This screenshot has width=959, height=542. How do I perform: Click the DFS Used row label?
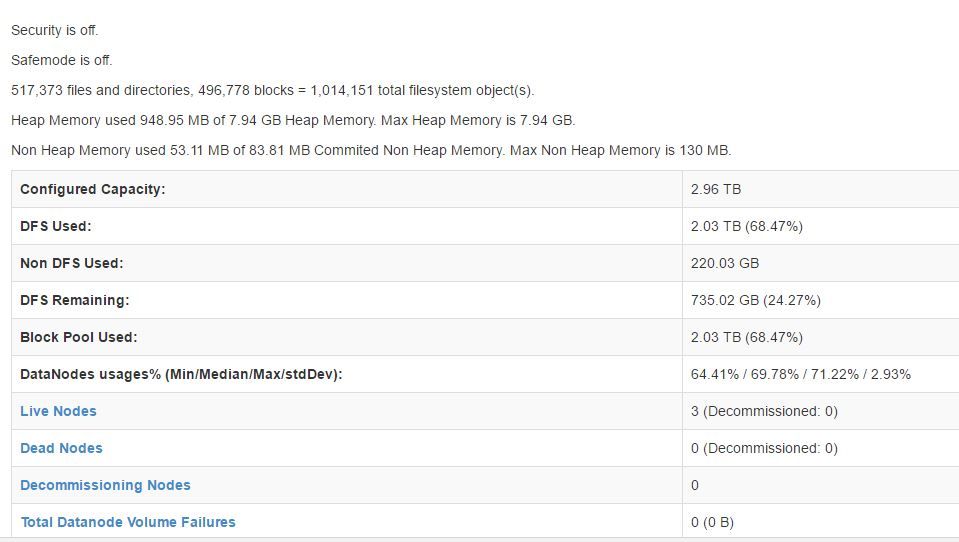(56, 226)
